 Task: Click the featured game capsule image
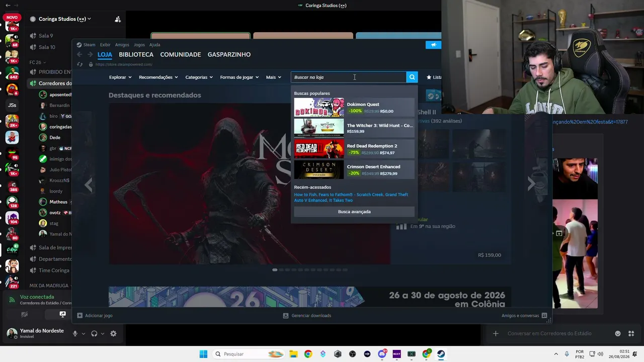[x=250, y=184]
